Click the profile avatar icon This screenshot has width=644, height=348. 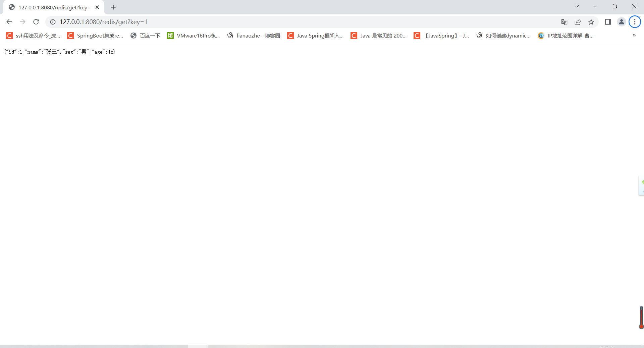[x=621, y=22]
